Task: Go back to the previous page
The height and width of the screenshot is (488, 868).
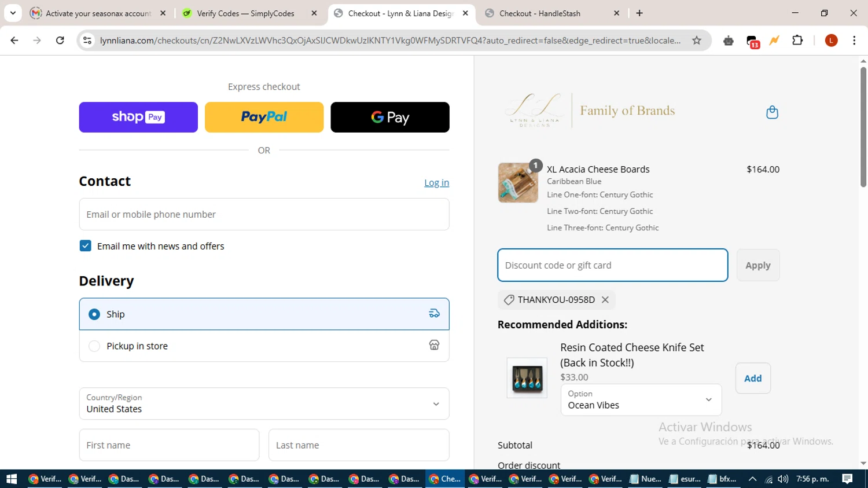Action: [x=14, y=41]
